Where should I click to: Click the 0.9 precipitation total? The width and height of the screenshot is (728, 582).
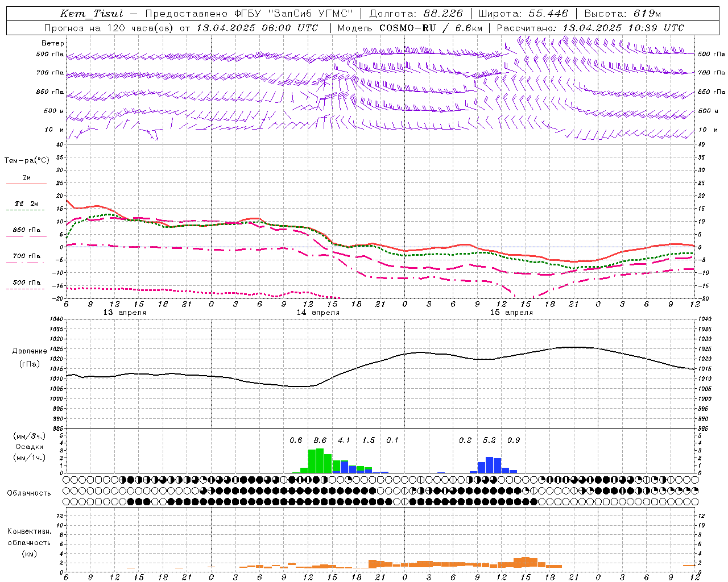point(514,440)
